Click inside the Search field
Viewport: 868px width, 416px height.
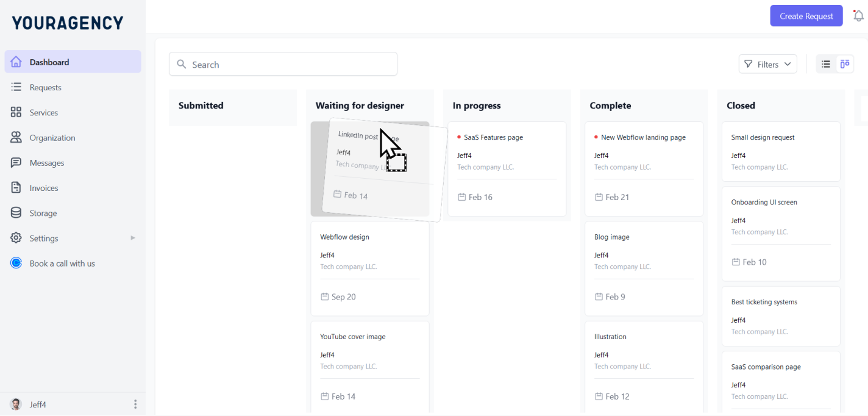point(283,63)
